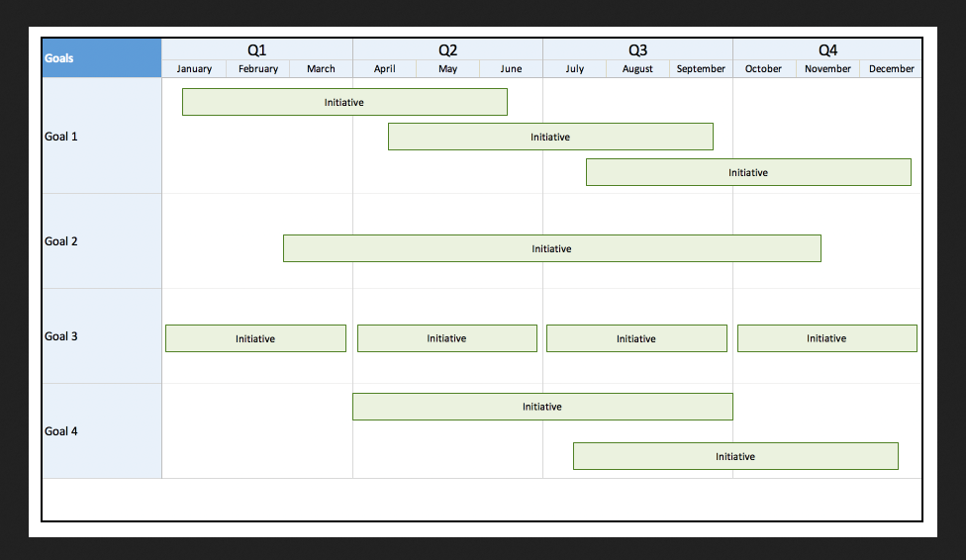Select the August month cell

click(637, 69)
